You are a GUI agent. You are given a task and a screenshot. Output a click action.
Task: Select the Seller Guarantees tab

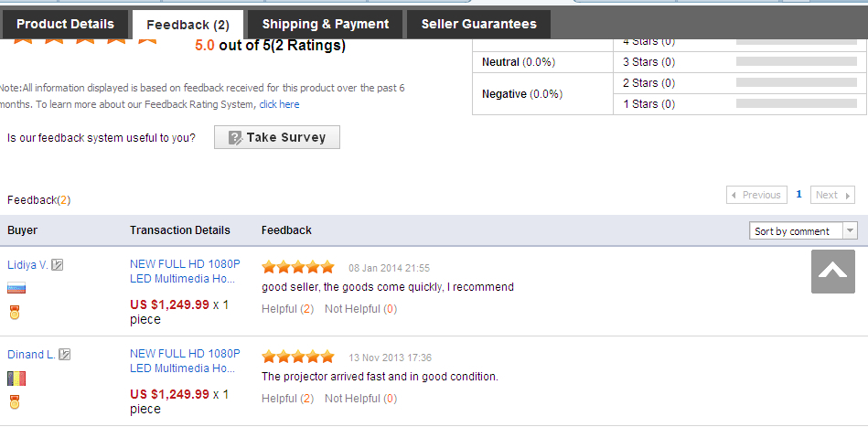478,25
